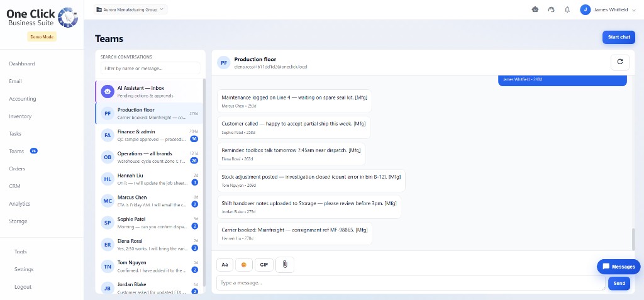Screen dimensions: 644x300
Task: Open Marcus Chen's conversation
Action: [x=149, y=201]
